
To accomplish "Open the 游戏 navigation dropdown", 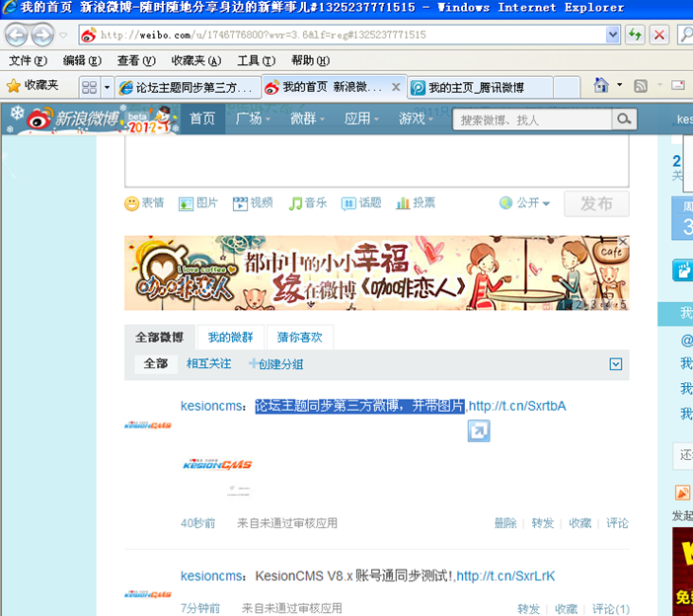I will pyautogui.click(x=416, y=118).
